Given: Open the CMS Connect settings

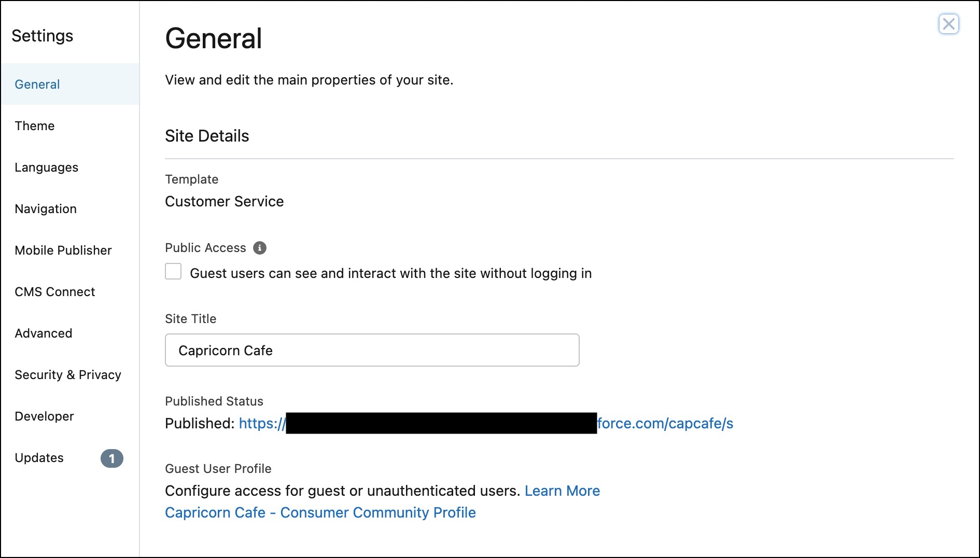Looking at the screenshot, I should point(55,291).
